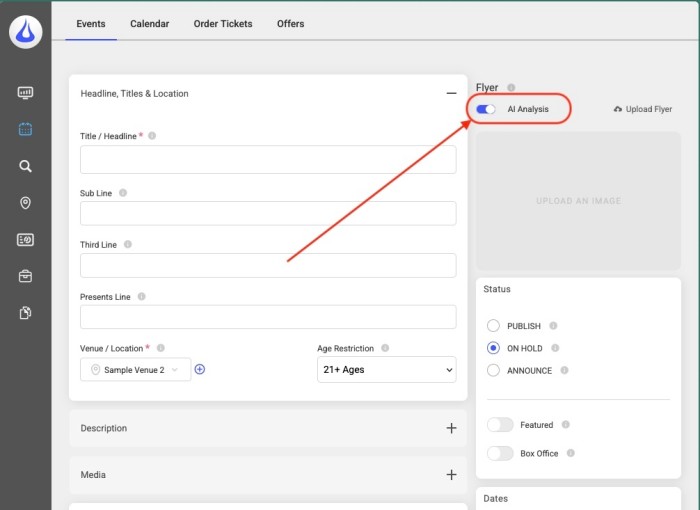Click info icon beside ANNOUNCE

pyautogui.click(x=564, y=370)
